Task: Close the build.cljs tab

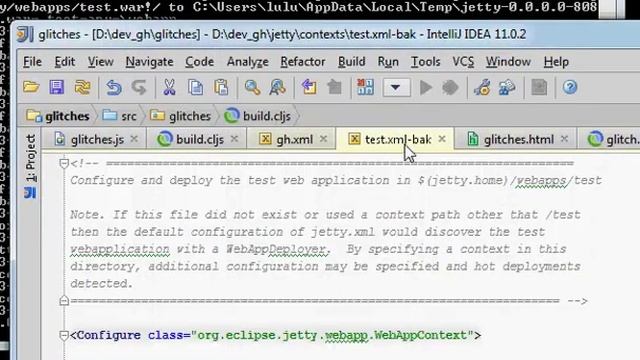Action: pos(234,139)
